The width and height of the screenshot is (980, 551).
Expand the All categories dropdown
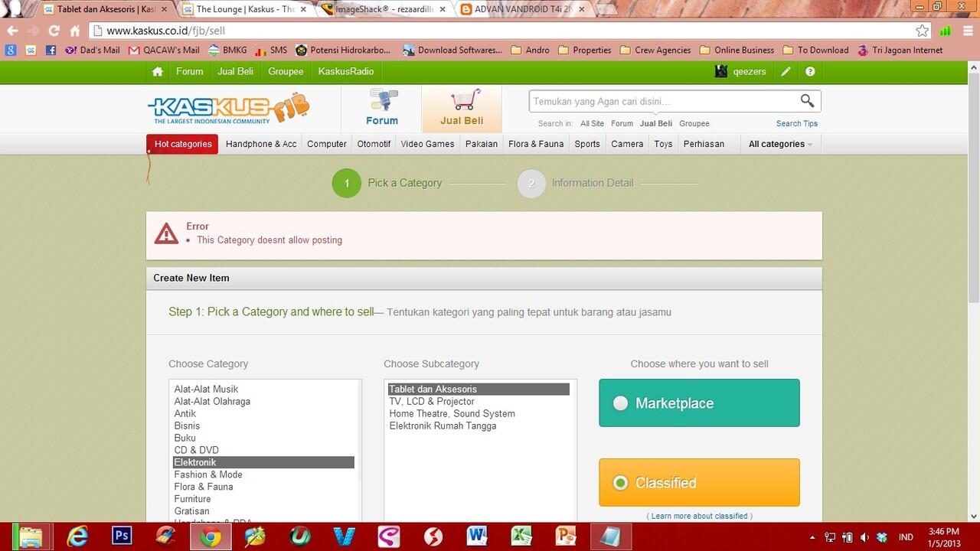780,144
